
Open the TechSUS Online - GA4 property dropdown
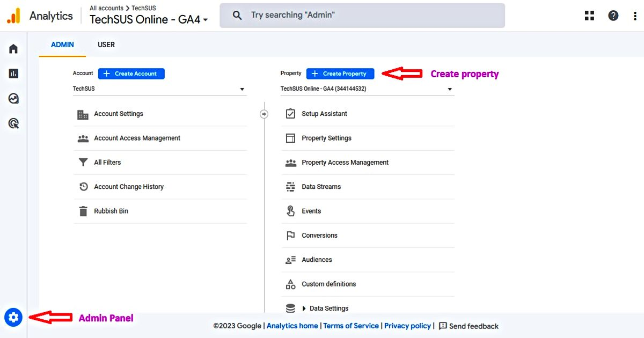pos(367,89)
